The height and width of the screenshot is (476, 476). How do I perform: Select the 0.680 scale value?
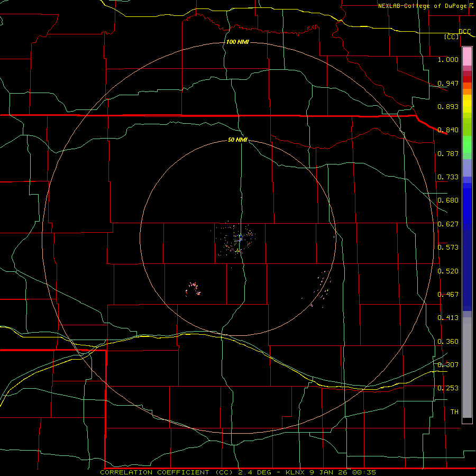(x=448, y=200)
